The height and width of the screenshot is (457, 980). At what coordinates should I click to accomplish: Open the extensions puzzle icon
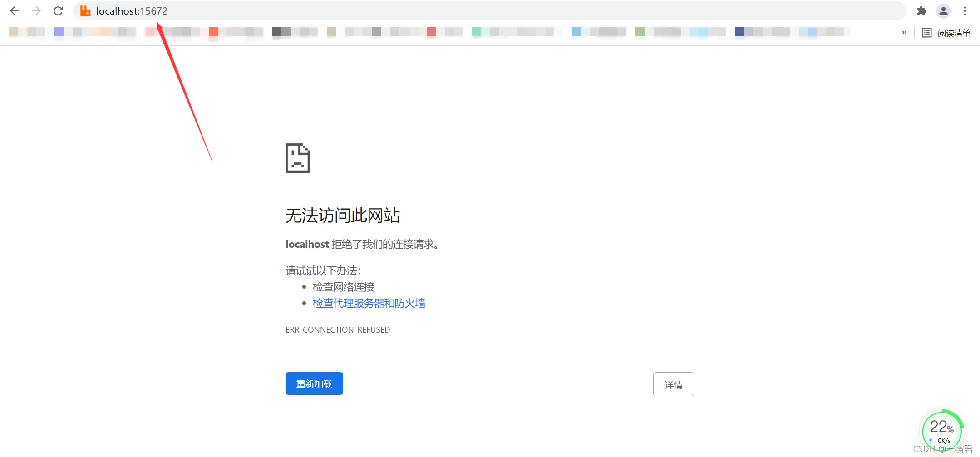tap(921, 11)
